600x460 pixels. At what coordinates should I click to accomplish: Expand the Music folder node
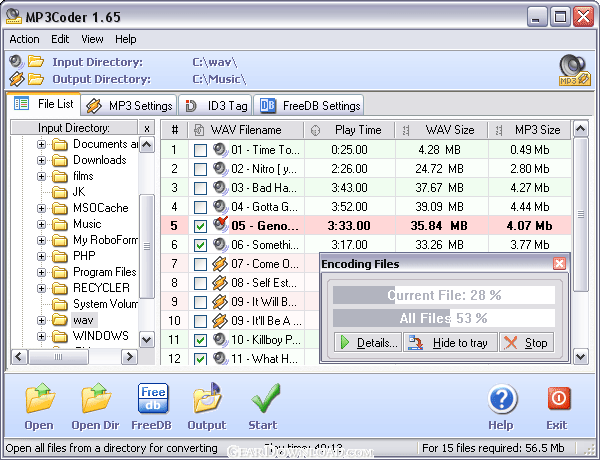(x=41, y=224)
